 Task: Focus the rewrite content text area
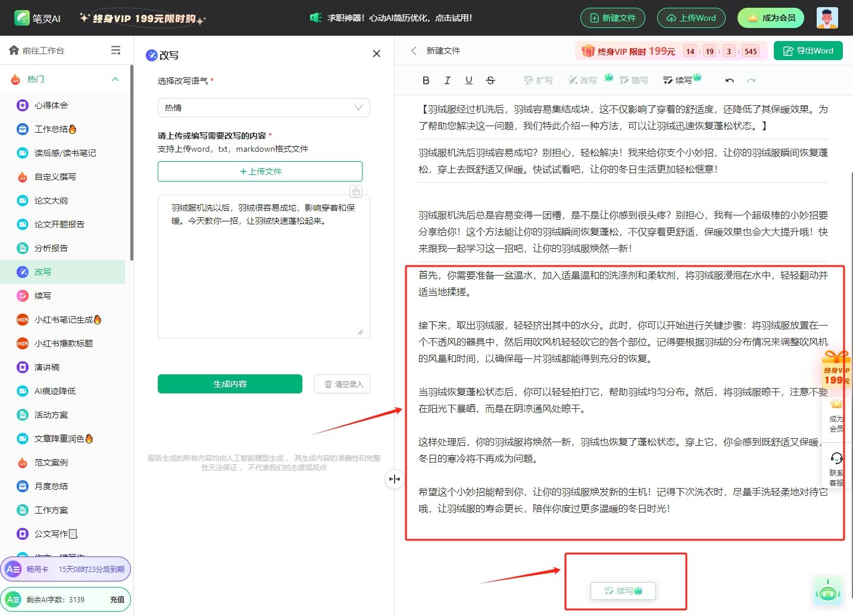click(264, 267)
